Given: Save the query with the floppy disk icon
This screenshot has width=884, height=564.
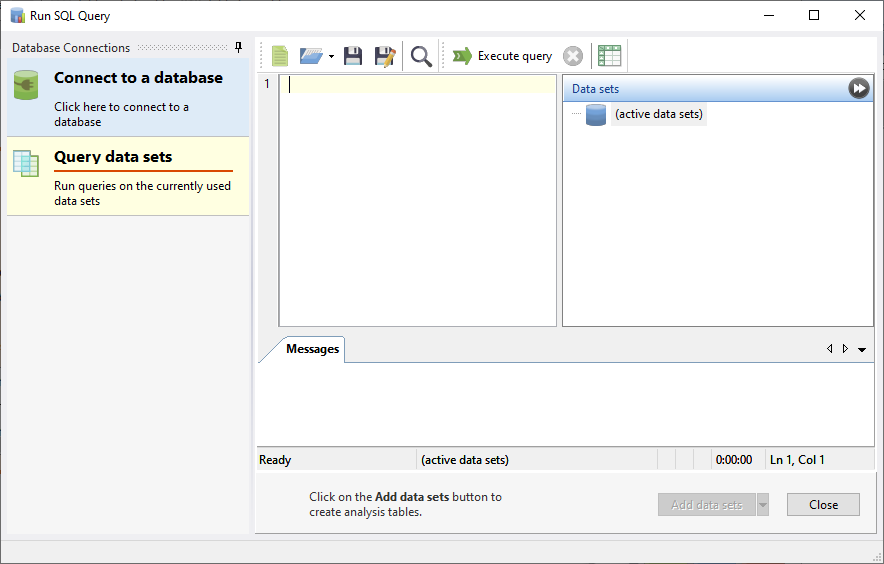Looking at the screenshot, I should (353, 56).
